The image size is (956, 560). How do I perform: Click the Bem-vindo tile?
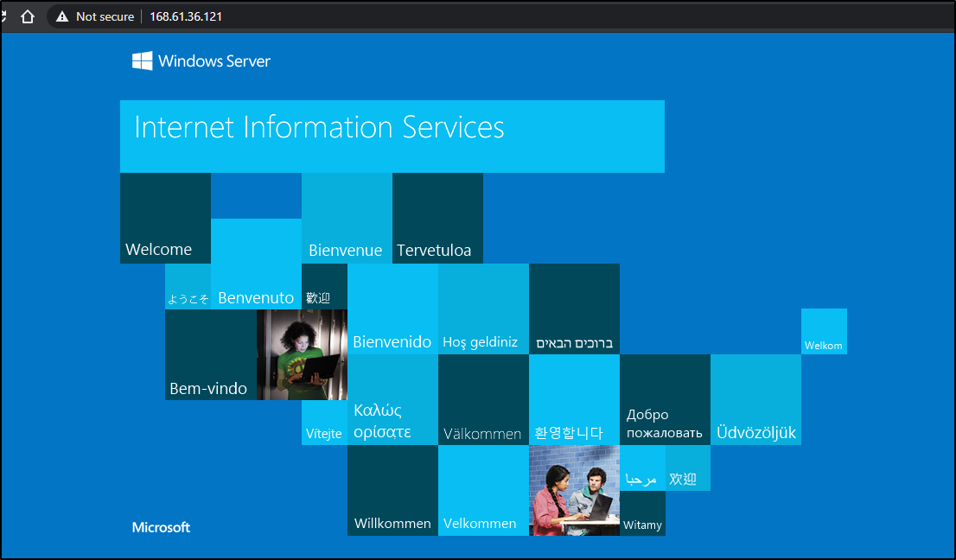[210, 354]
